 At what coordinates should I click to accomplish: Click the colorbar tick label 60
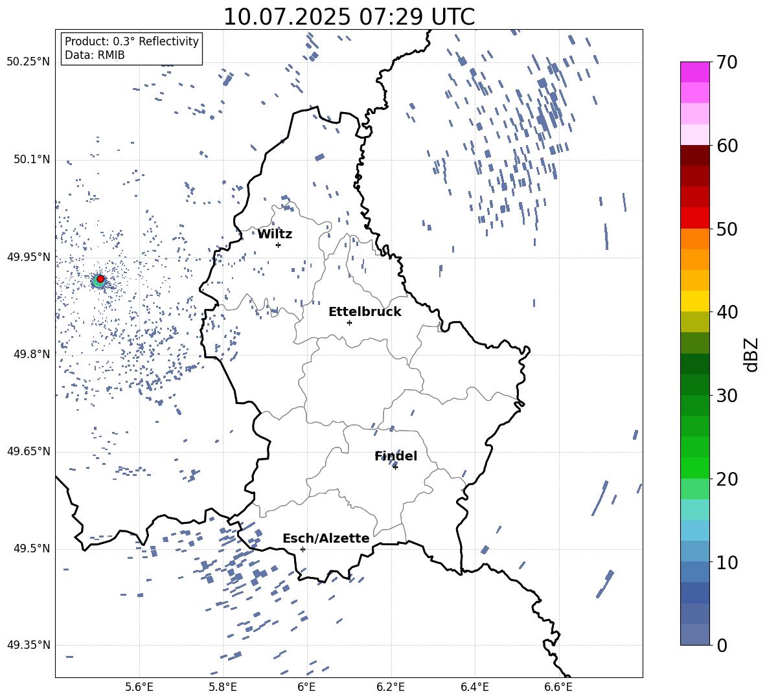[x=727, y=146]
